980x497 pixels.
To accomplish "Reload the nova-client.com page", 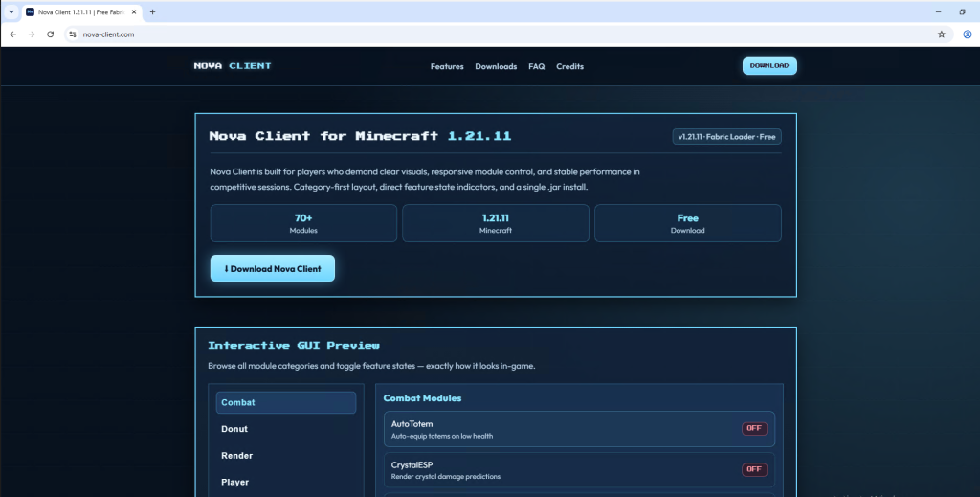I will click(x=51, y=34).
